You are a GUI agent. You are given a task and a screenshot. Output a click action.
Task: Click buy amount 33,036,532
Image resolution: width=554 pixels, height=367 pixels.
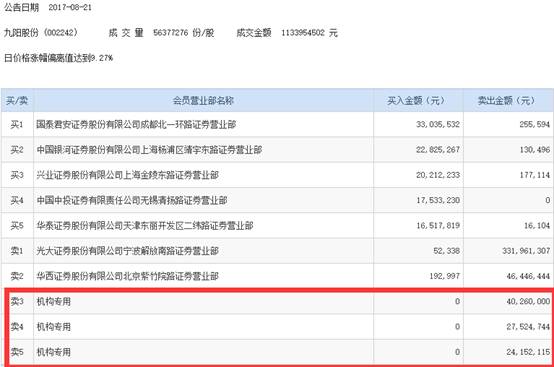(438, 124)
